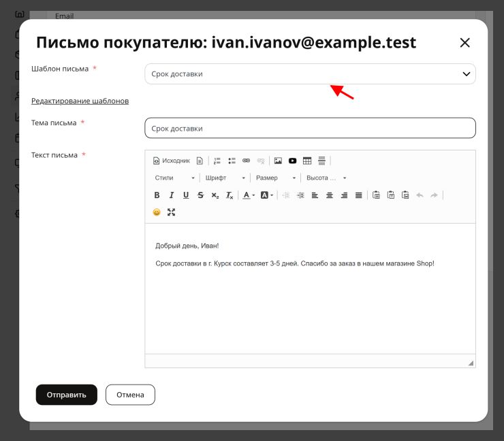Insert an image via toolbar icon
504x441 pixels.
coord(278,161)
